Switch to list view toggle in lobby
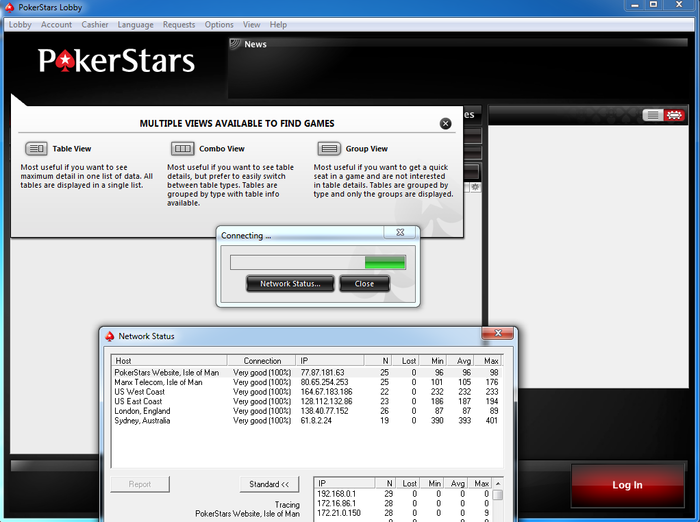This screenshot has height=522, width=700. coord(653,115)
